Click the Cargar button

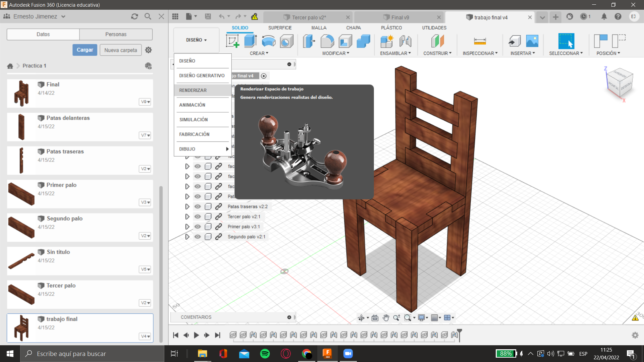pyautogui.click(x=85, y=50)
